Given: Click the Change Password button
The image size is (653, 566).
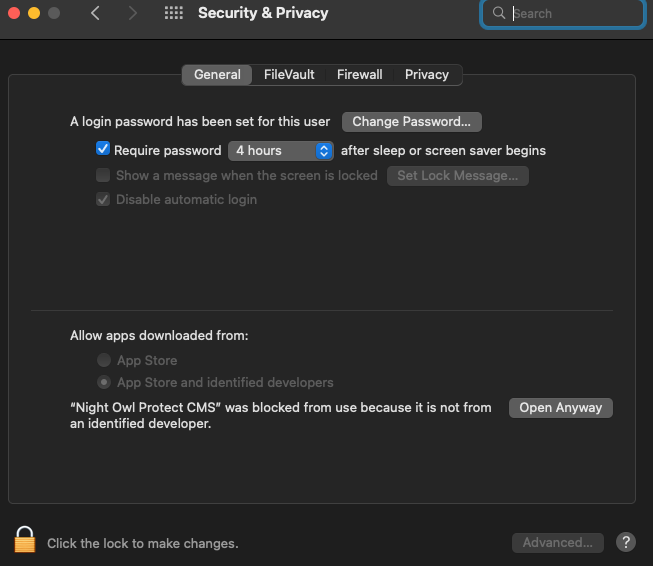Looking at the screenshot, I should 411,122.
